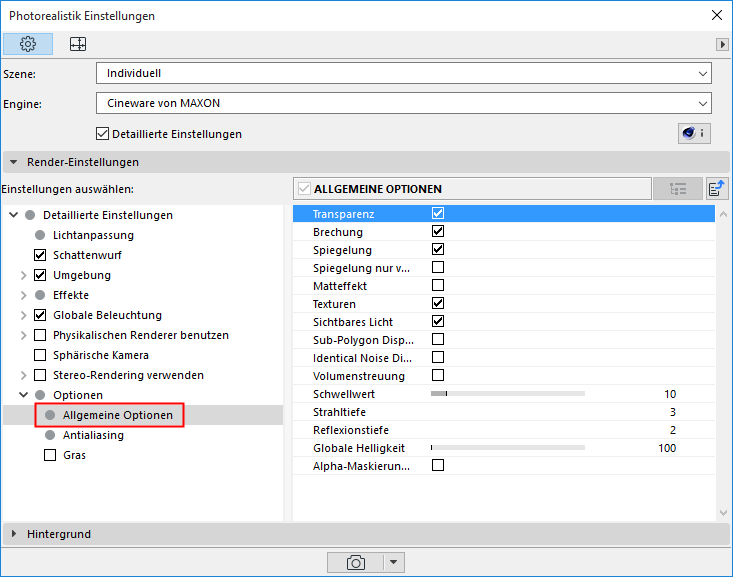Select Allgemeine Optionen in the tree
This screenshot has height=577, width=733.
(x=118, y=415)
